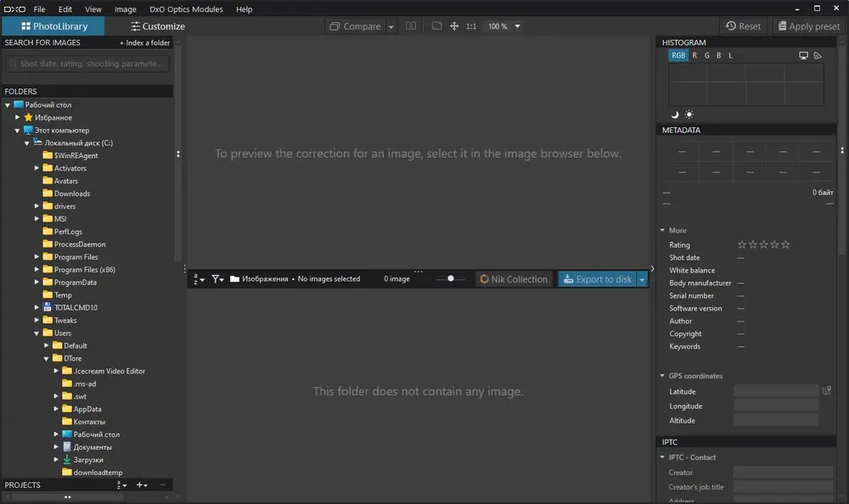Toggle destination gamut warning icon in Histogram

point(818,55)
